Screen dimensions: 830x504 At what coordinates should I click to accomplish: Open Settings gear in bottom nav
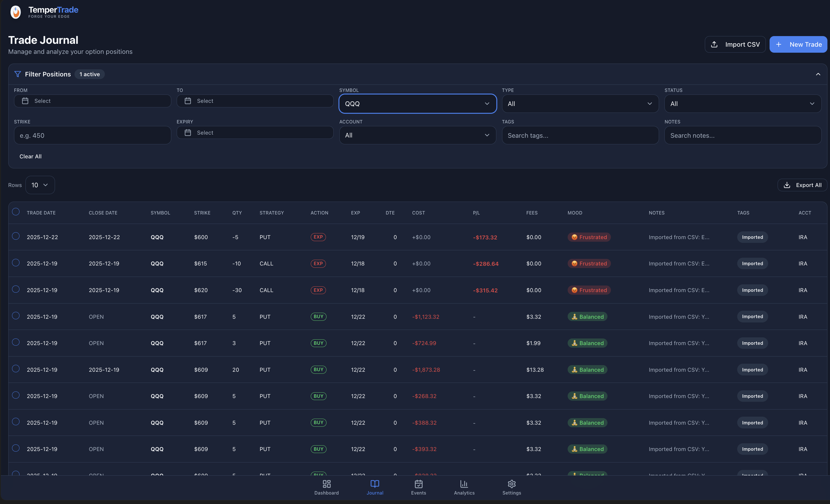click(x=511, y=484)
